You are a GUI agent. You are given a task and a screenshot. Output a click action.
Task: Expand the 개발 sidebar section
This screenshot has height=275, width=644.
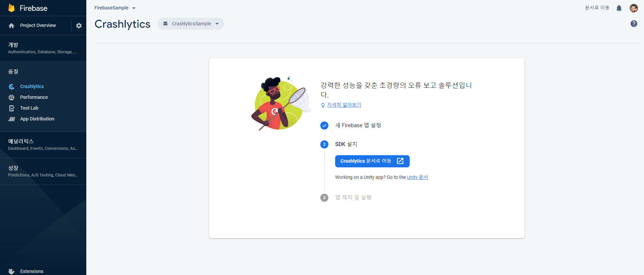click(x=43, y=48)
